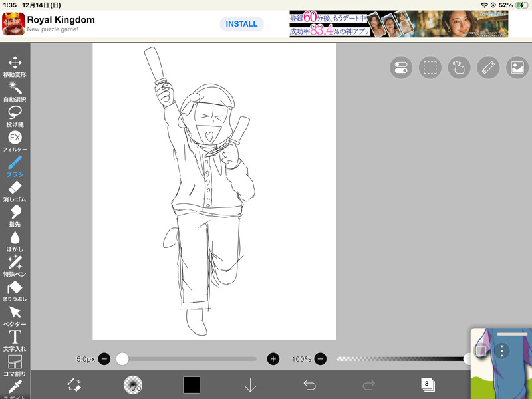Open the layers panel showing 3
532x399 pixels.
[x=428, y=385]
